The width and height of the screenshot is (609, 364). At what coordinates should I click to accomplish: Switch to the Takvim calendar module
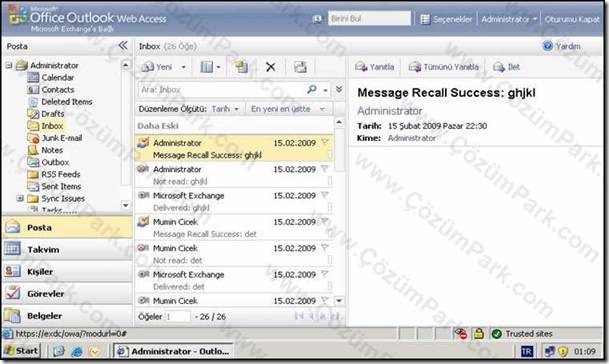point(67,249)
